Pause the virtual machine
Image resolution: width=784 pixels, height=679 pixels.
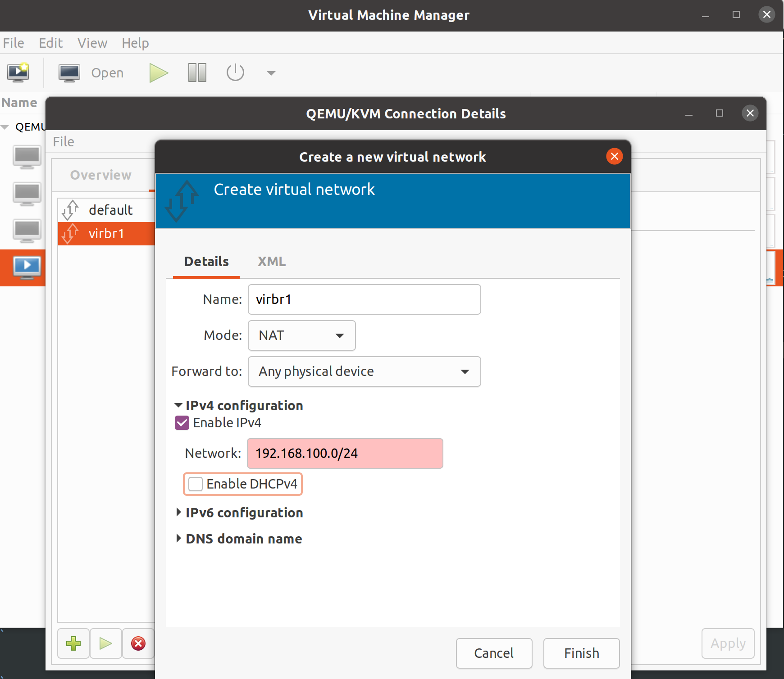click(197, 72)
